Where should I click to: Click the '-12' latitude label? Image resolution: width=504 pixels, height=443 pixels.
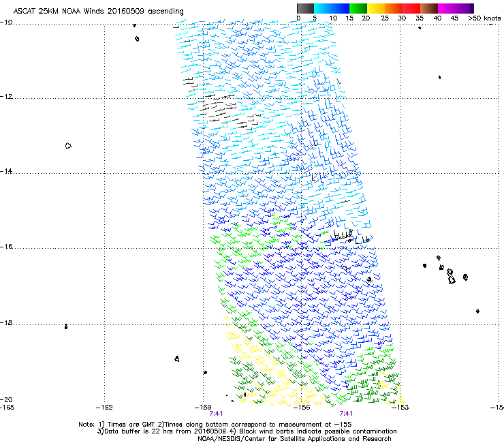pos(6,97)
